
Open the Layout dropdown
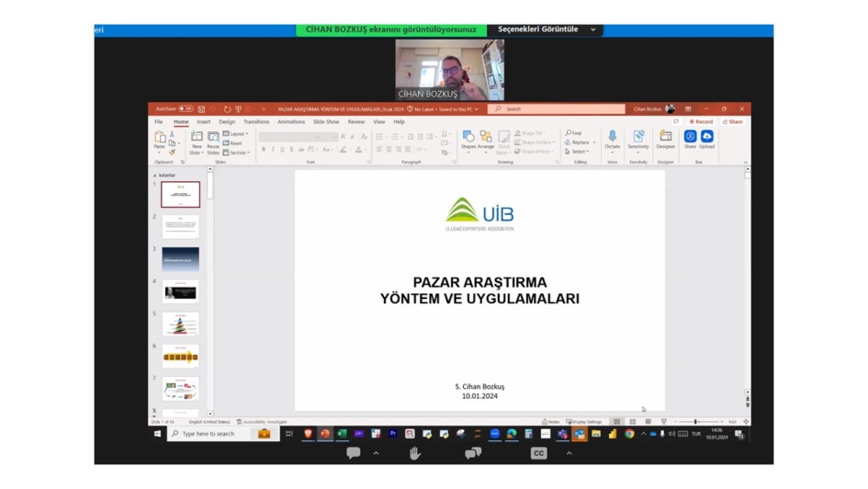[x=235, y=134]
